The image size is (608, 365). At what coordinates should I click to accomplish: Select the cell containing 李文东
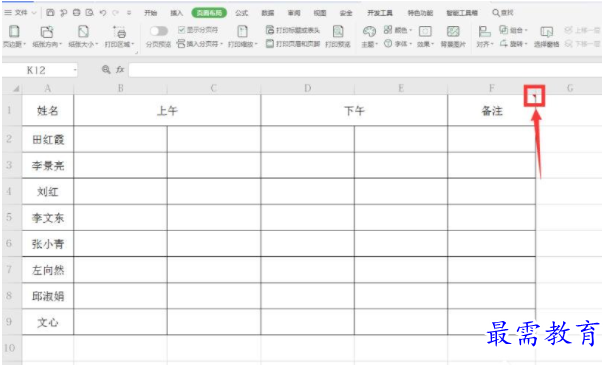48,218
